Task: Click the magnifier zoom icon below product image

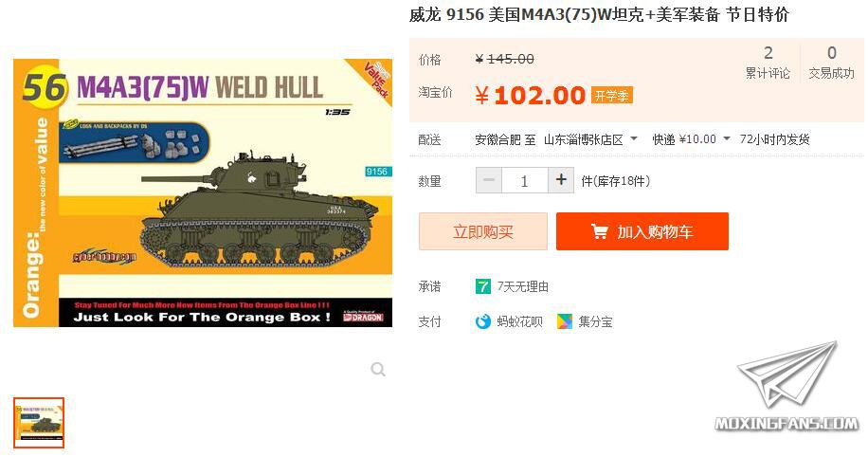Action: [x=378, y=369]
